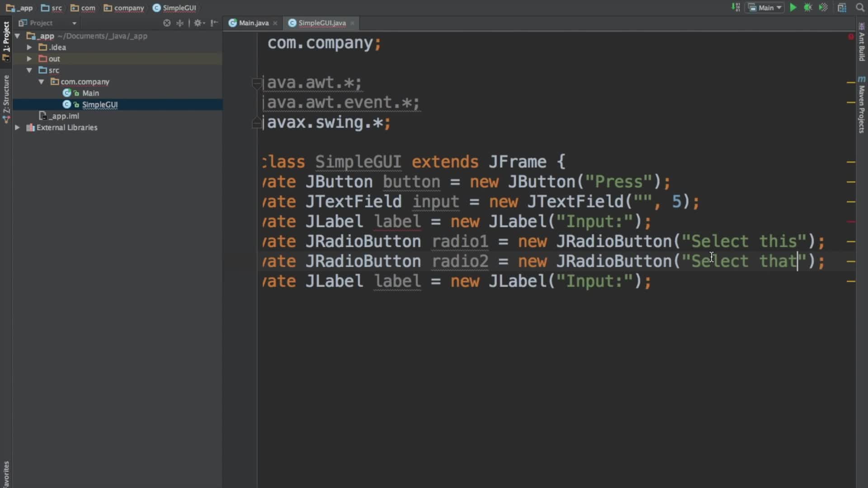Viewport: 868px width, 488px height.
Task: Expand External Libraries node
Action: [x=17, y=127]
